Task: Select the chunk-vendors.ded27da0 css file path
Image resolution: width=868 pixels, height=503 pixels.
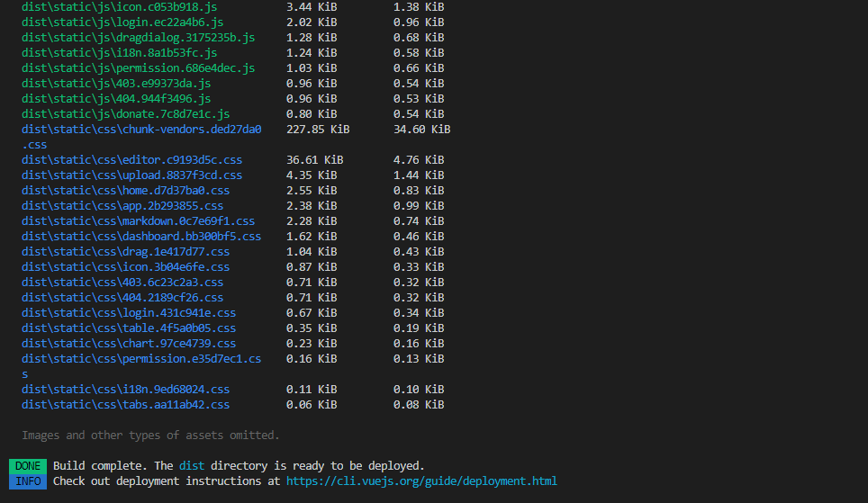Action: point(141,130)
